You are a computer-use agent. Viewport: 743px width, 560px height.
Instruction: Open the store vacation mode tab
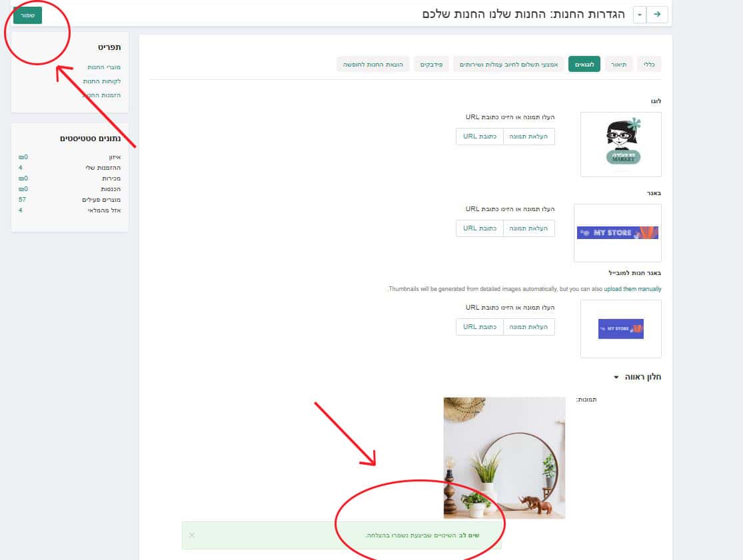(373, 65)
